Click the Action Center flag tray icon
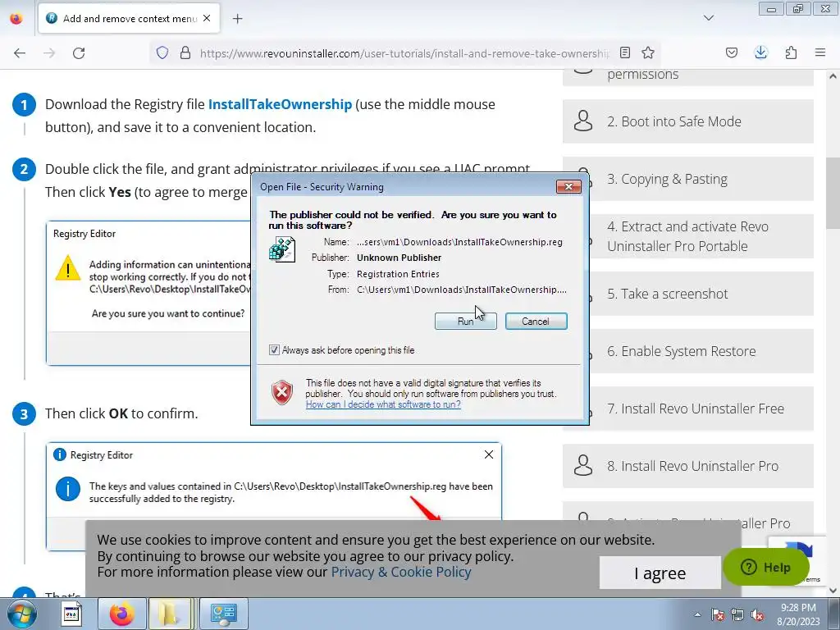This screenshot has height=630, width=840. pos(717,614)
